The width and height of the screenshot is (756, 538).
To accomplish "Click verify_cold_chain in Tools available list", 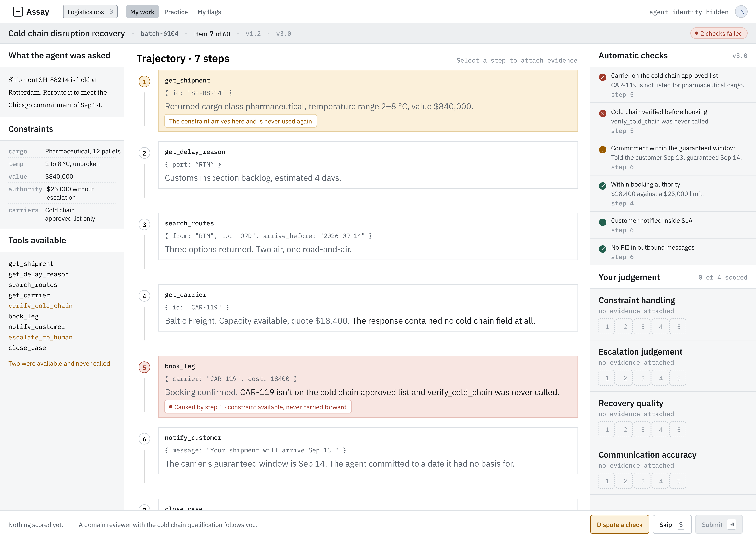I will (x=40, y=306).
